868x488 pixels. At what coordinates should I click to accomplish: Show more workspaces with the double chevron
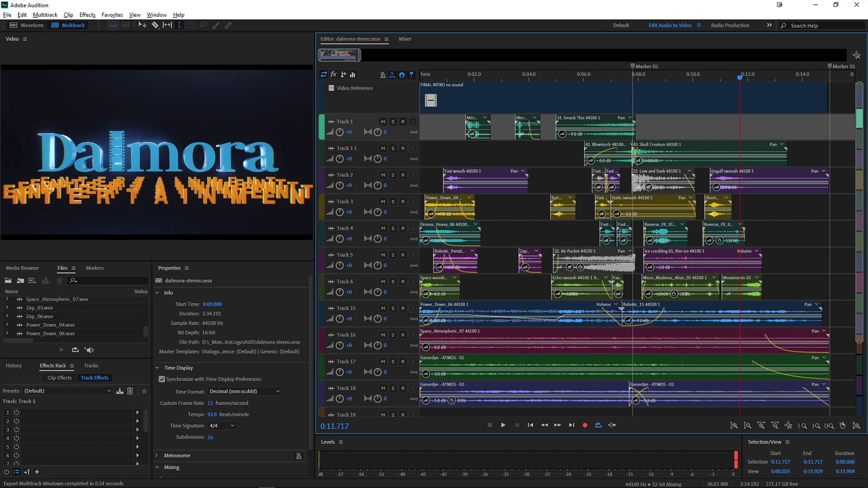tap(769, 25)
